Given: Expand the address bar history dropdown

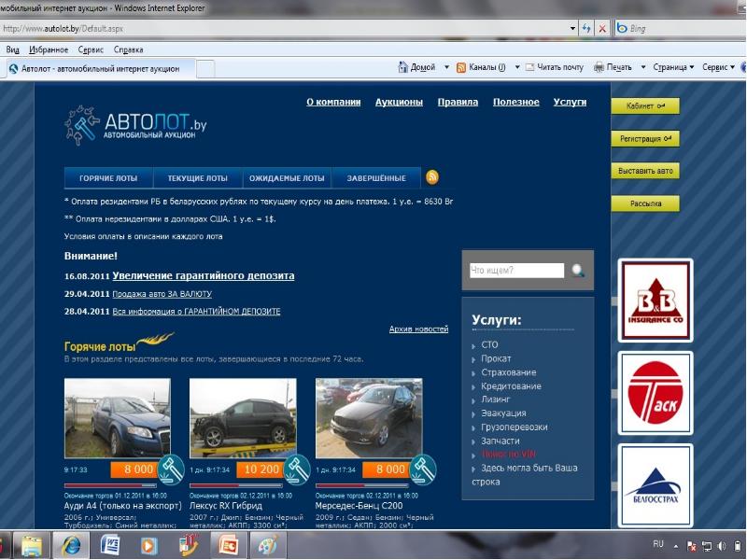Looking at the screenshot, I should pyautogui.click(x=571, y=29).
